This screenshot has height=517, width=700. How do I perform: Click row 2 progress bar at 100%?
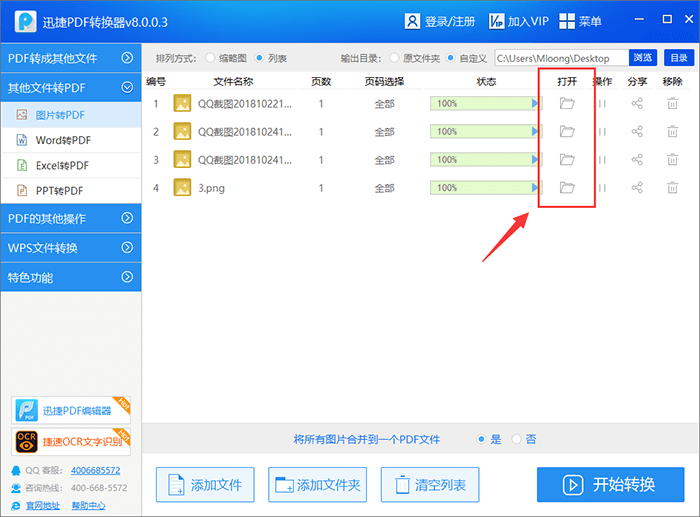(x=486, y=132)
